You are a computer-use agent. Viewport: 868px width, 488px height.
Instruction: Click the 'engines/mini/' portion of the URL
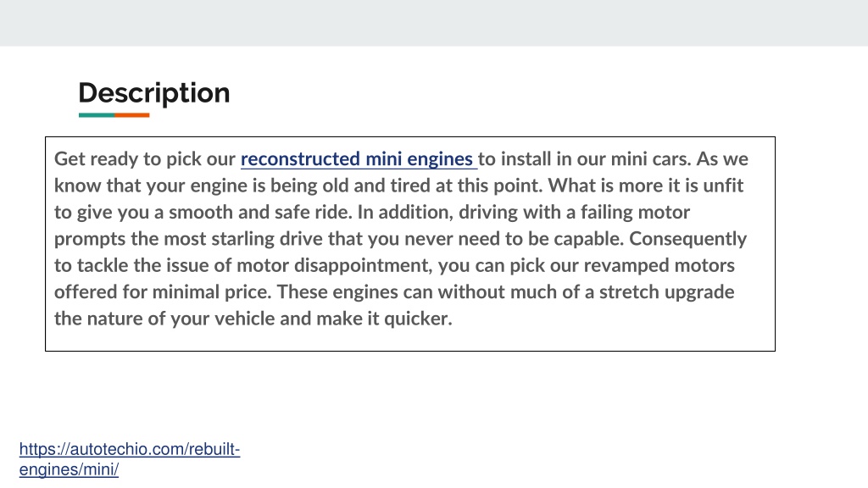point(69,469)
